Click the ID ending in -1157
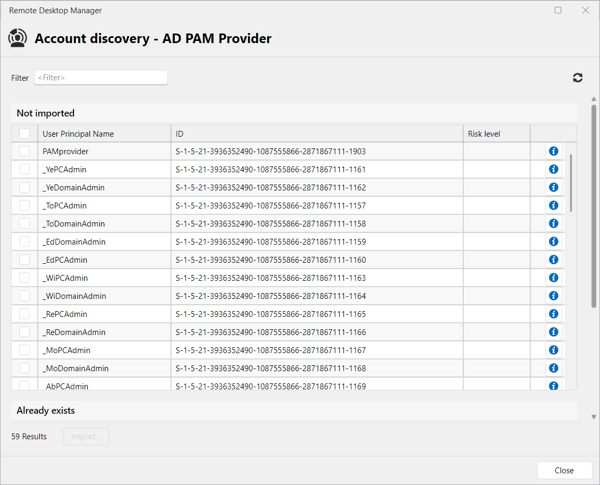Viewport: 600px width, 485px height. click(271, 206)
